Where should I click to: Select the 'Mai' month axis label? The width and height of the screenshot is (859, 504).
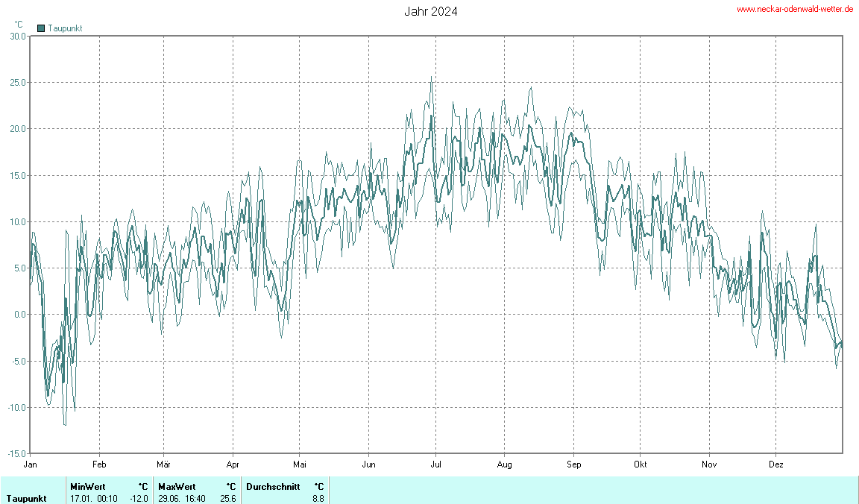click(299, 464)
